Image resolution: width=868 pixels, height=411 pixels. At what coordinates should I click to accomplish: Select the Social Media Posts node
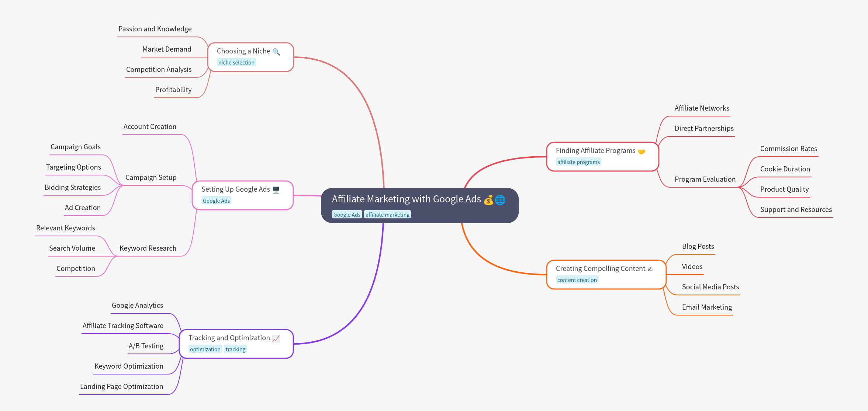pyautogui.click(x=710, y=287)
